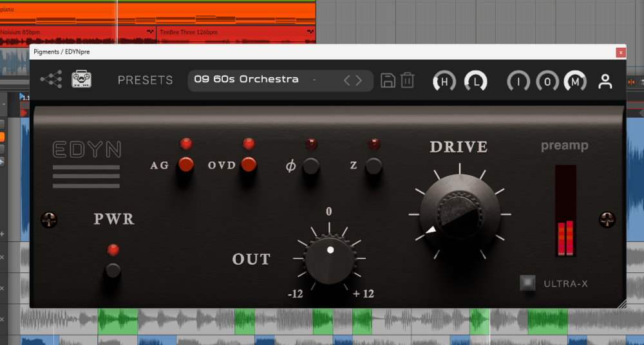644x345 pixels.
Task: Open the user account icon
Action: click(x=605, y=81)
